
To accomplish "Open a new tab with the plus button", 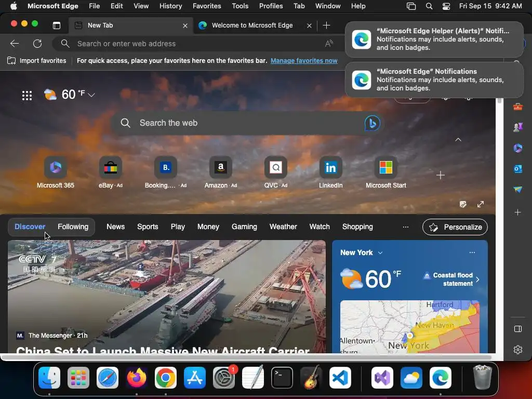I will tap(326, 25).
